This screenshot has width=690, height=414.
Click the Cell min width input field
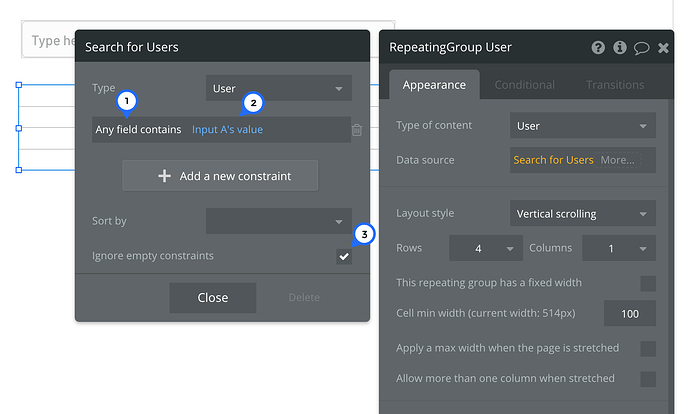coord(629,314)
